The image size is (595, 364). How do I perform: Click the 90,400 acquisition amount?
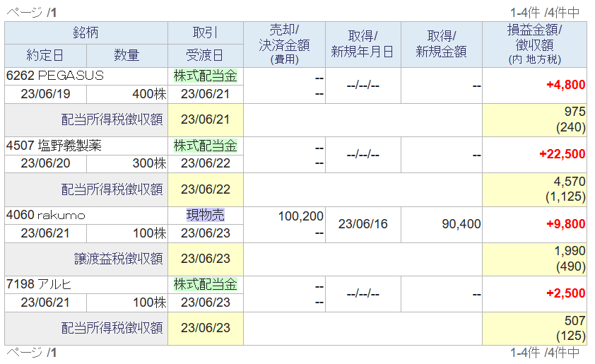[461, 224]
